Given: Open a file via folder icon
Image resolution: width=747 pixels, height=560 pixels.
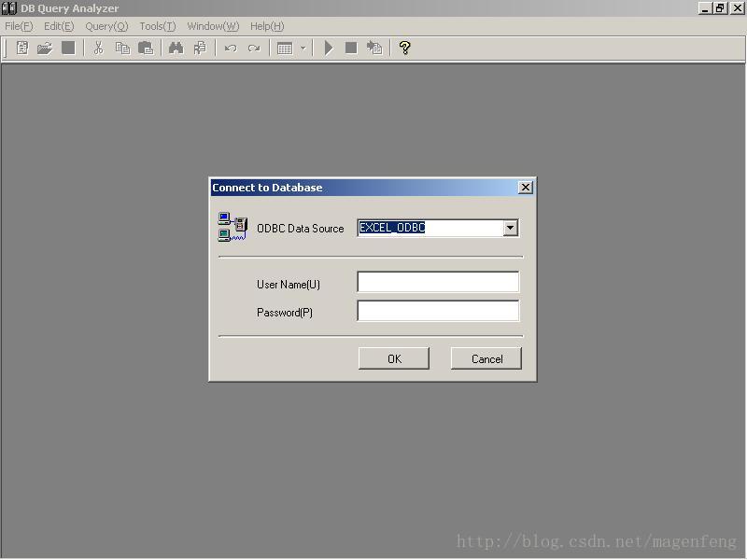Looking at the screenshot, I should tap(45, 49).
